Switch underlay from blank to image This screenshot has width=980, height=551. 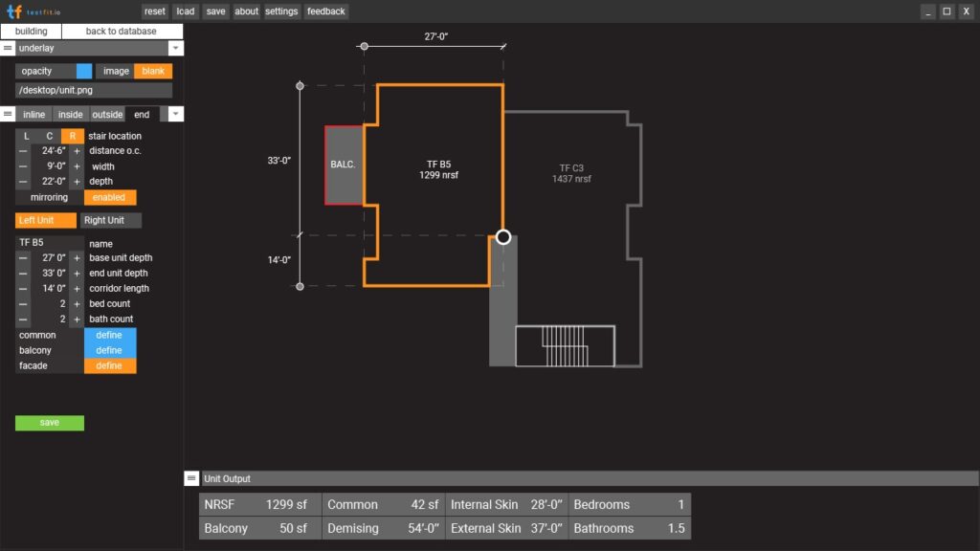116,70
